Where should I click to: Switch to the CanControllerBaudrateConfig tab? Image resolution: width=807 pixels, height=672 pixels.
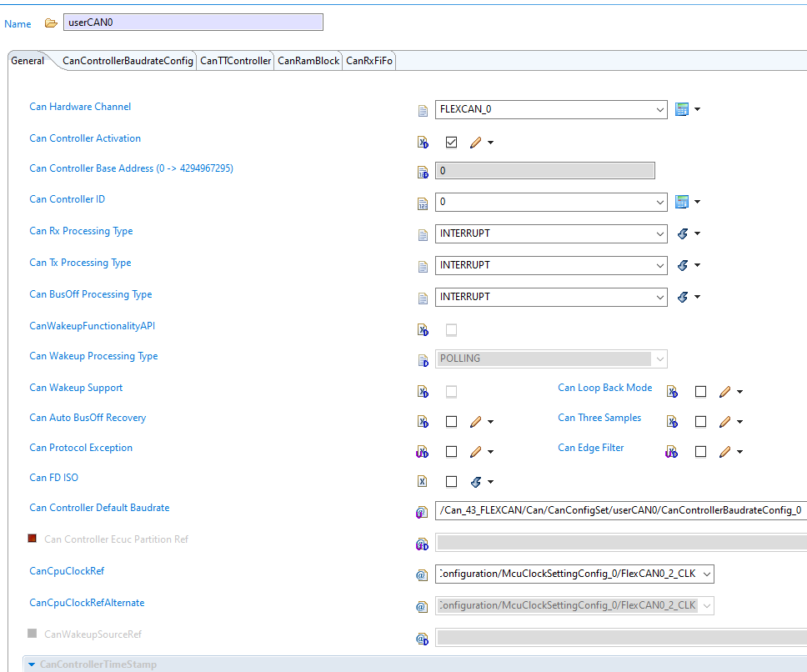[x=128, y=61]
